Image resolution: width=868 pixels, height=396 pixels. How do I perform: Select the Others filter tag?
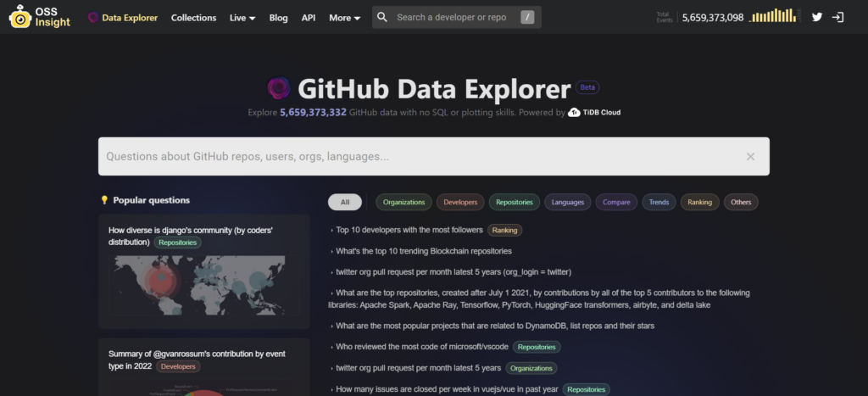click(x=741, y=202)
